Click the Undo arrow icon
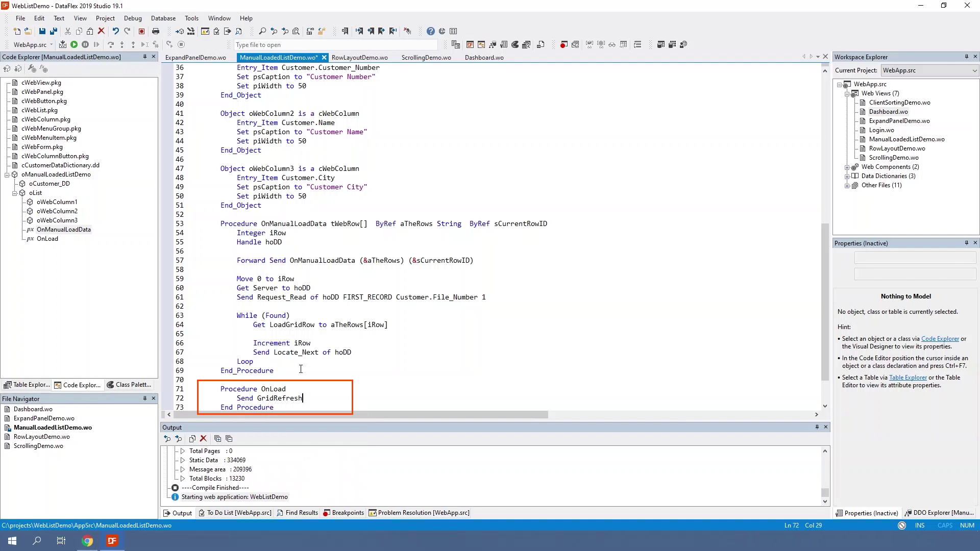Image resolution: width=980 pixels, height=551 pixels. [x=115, y=31]
